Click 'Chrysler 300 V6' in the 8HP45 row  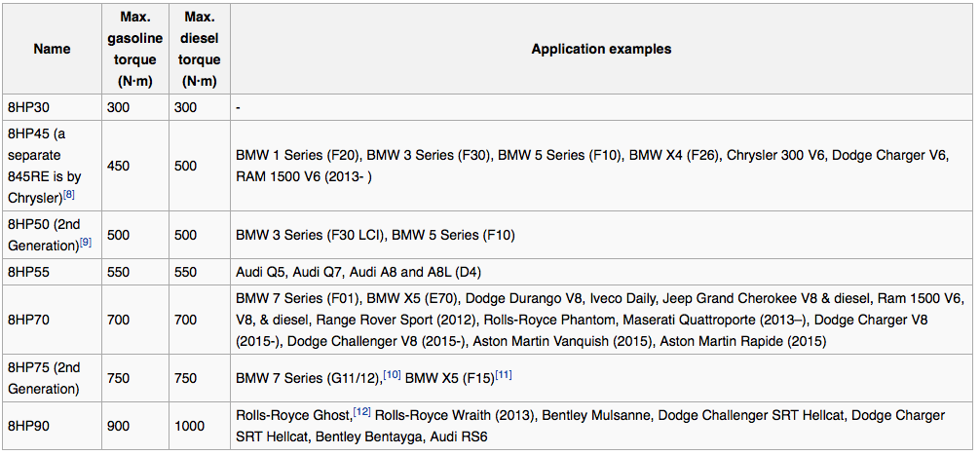774,154
